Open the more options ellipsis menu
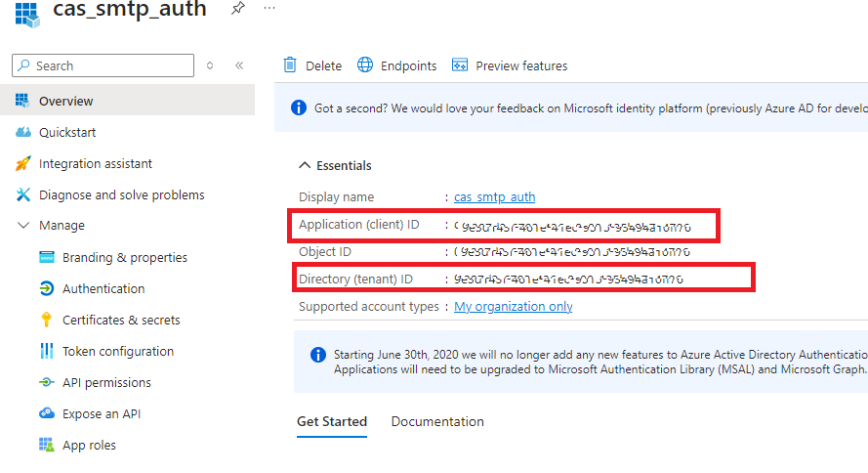Image resolution: width=868 pixels, height=473 pixels. [269, 9]
